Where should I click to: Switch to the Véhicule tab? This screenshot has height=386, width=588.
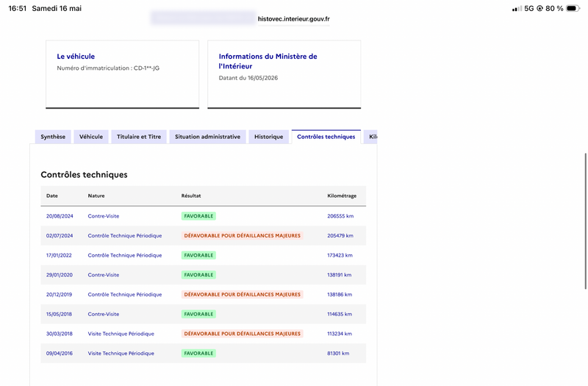90,137
